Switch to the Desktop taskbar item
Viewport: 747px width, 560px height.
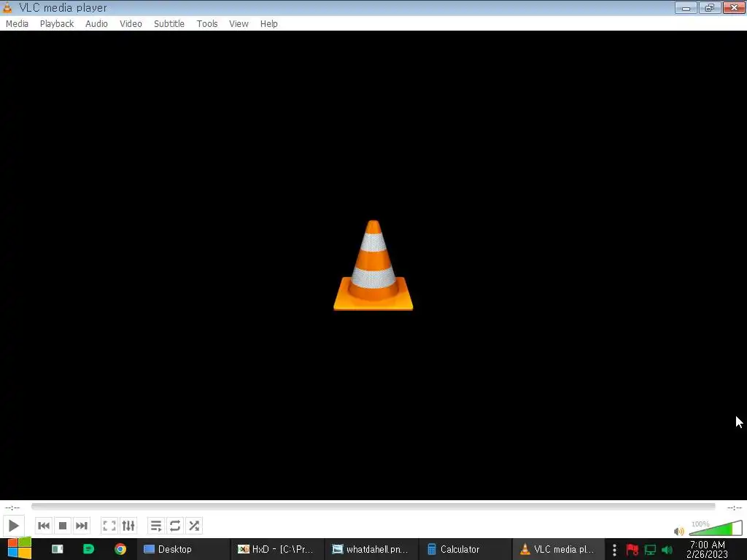pos(183,549)
